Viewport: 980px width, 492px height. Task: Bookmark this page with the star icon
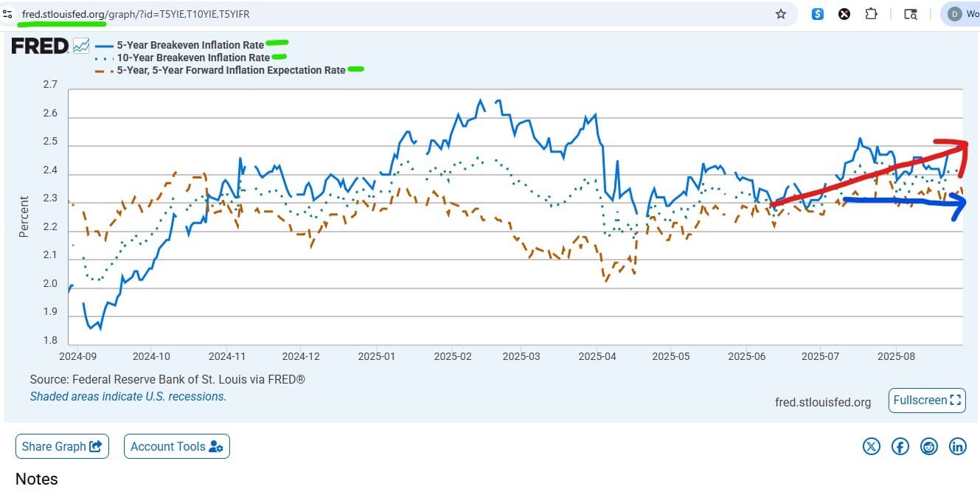[780, 14]
